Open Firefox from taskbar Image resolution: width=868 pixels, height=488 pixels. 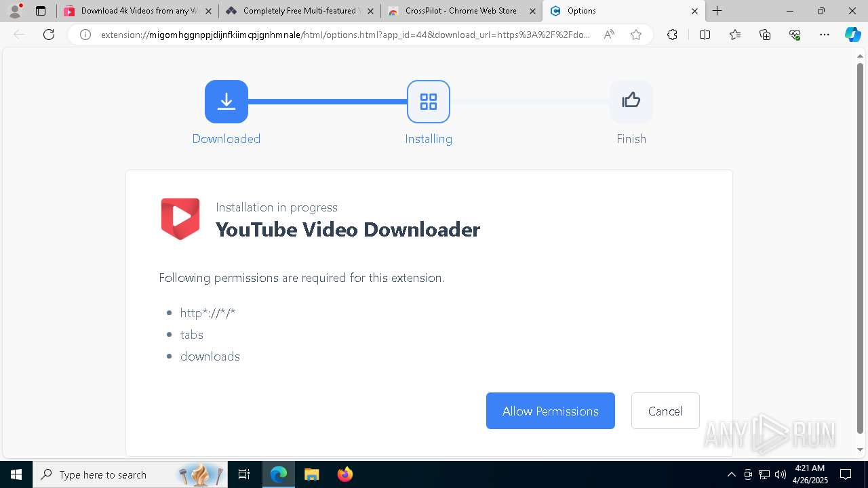coord(345,474)
